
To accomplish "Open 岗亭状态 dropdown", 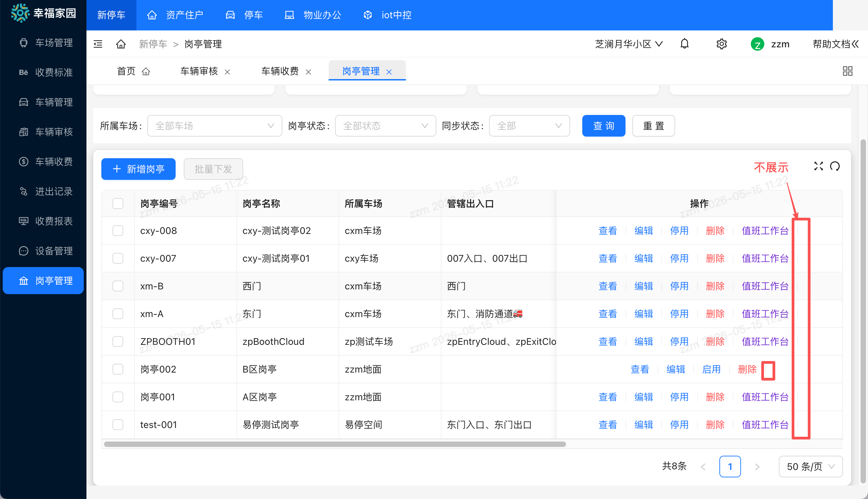I will [x=385, y=126].
